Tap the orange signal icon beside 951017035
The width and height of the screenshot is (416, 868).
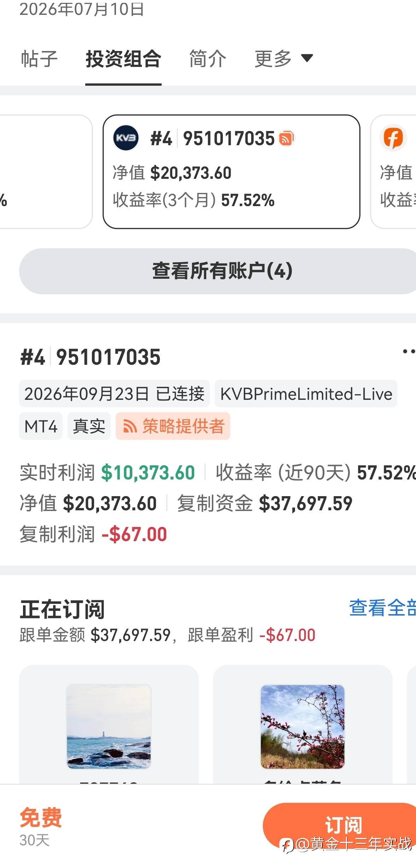[x=287, y=138]
